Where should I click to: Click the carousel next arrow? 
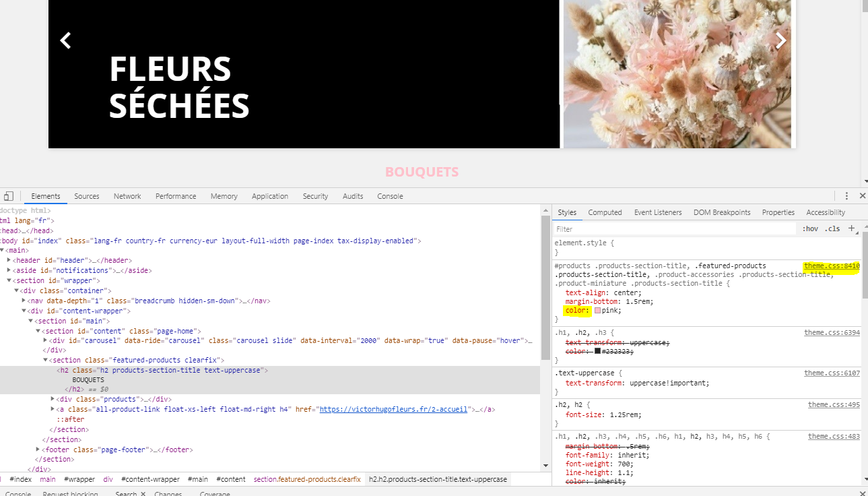click(781, 40)
